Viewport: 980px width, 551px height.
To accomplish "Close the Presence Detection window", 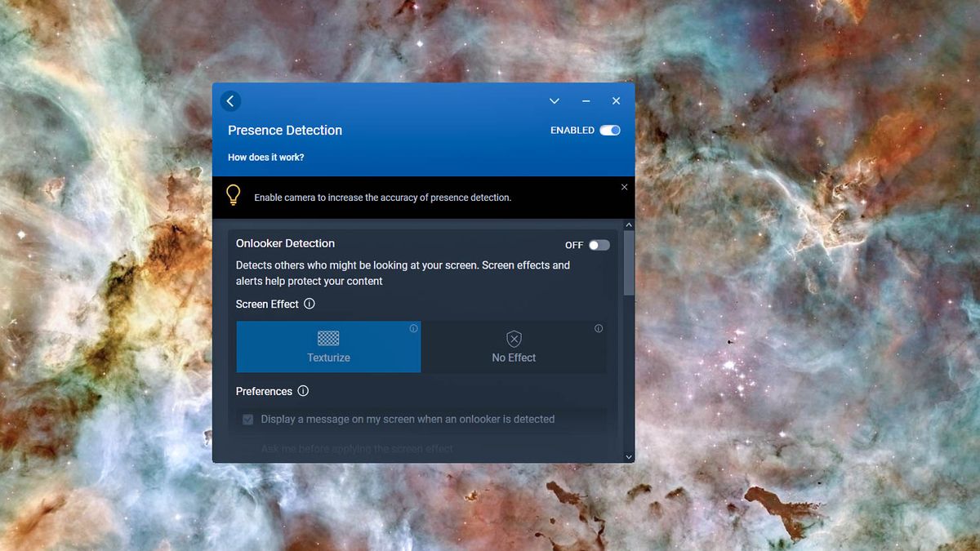I will (616, 101).
